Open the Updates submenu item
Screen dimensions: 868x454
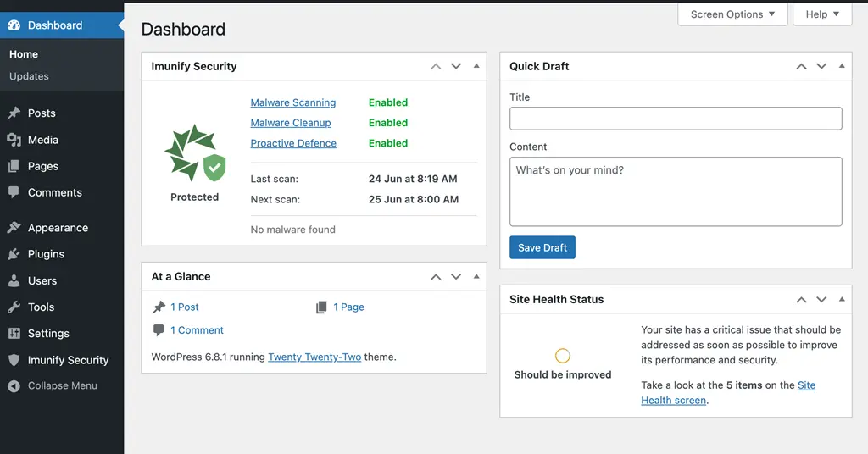[29, 76]
